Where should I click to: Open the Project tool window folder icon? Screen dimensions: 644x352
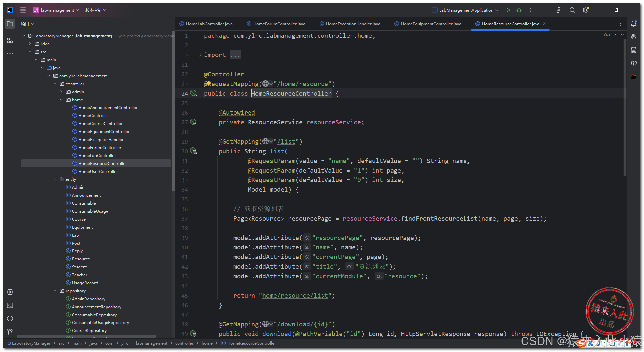click(10, 24)
